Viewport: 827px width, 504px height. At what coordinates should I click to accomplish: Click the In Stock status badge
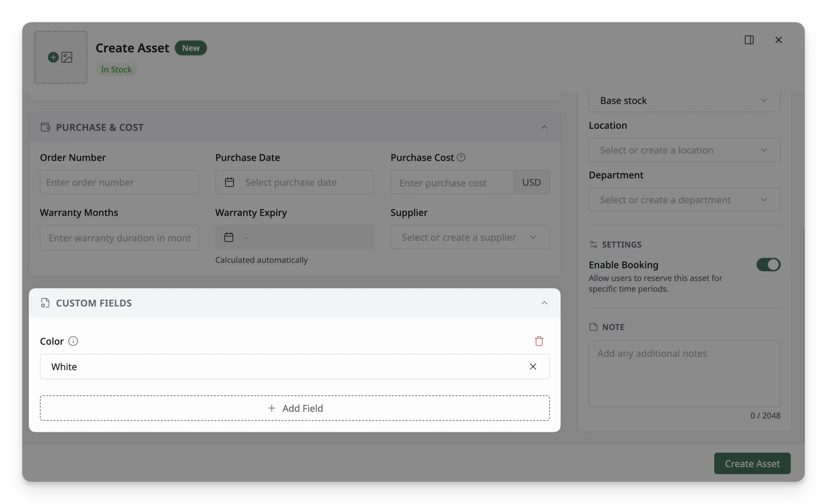pos(116,69)
